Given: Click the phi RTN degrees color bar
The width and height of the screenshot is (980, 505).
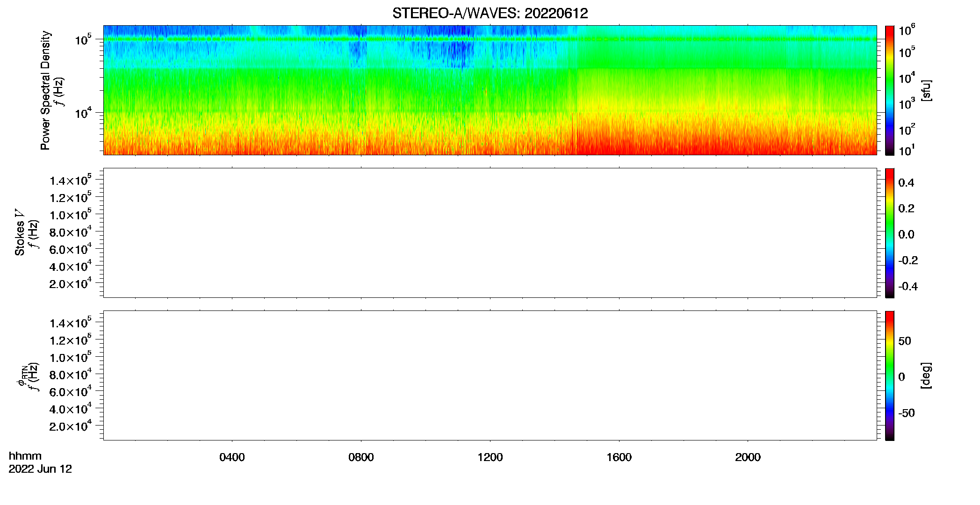Looking at the screenshot, I should point(890,375).
